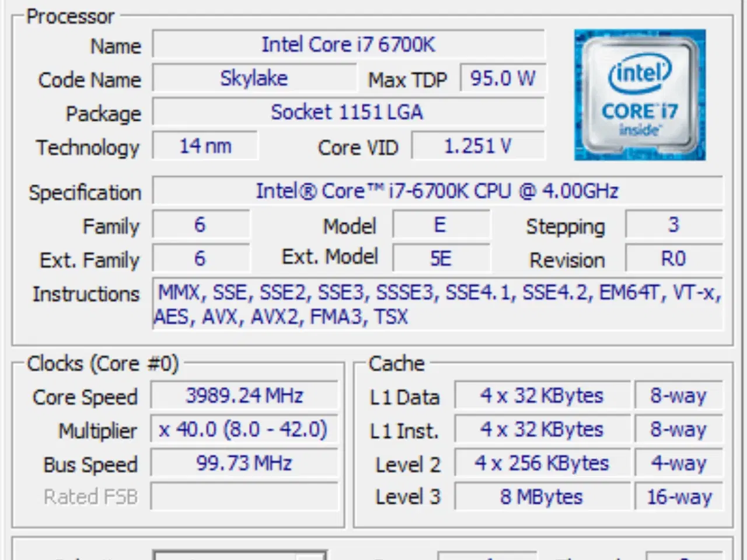Click the Bus Speed value 99.73 MHz
The height and width of the screenshot is (560, 747).
tap(245, 463)
